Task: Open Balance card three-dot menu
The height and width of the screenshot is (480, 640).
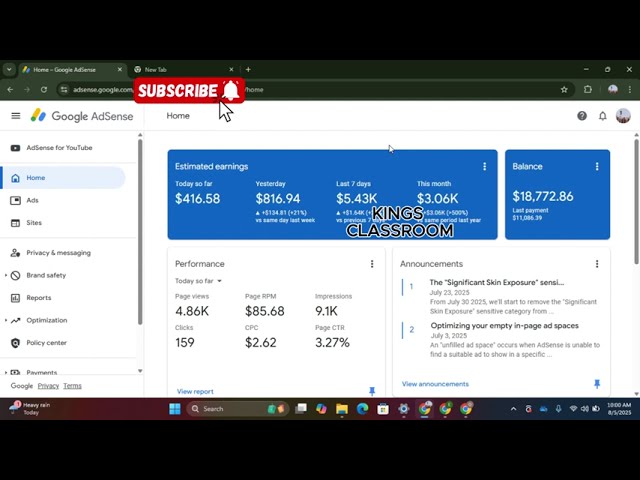Action: point(597,167)
